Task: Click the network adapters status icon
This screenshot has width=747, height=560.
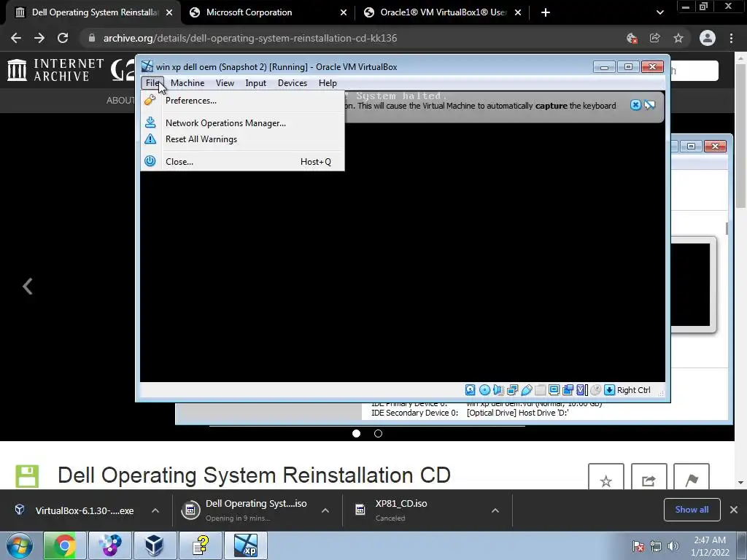Action: (x=512, y=390)
